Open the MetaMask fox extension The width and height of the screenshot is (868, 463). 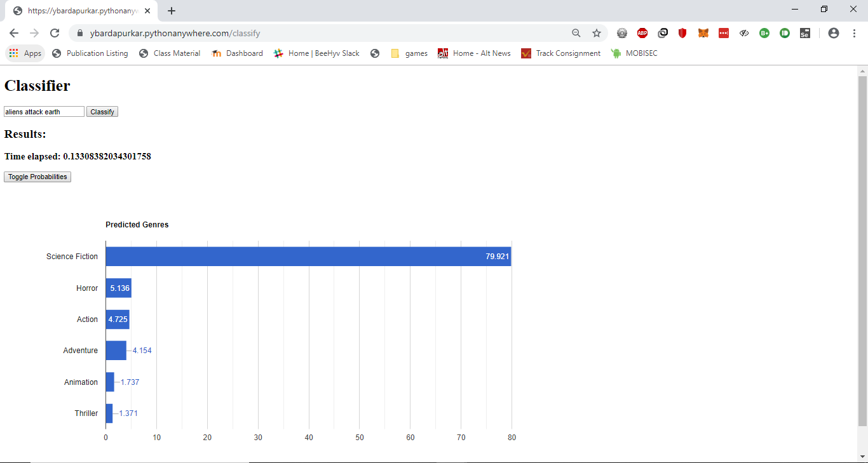(x=703, y=33)
